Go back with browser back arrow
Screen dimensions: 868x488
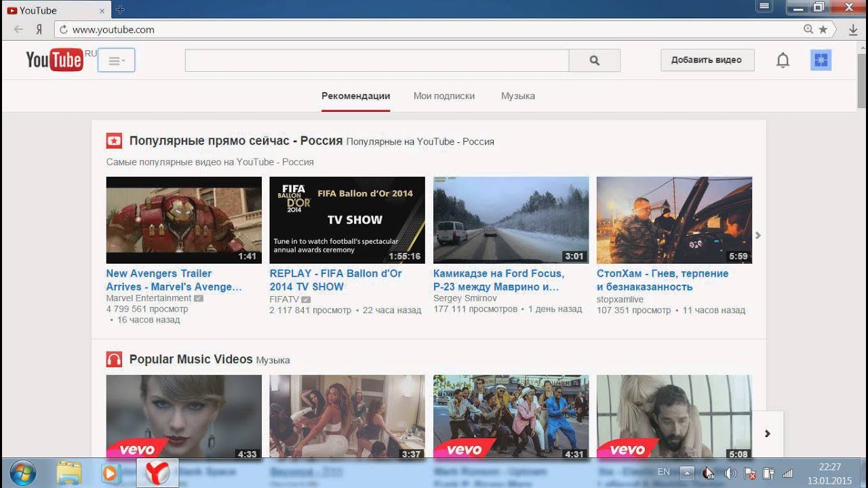tap(18, 29)
